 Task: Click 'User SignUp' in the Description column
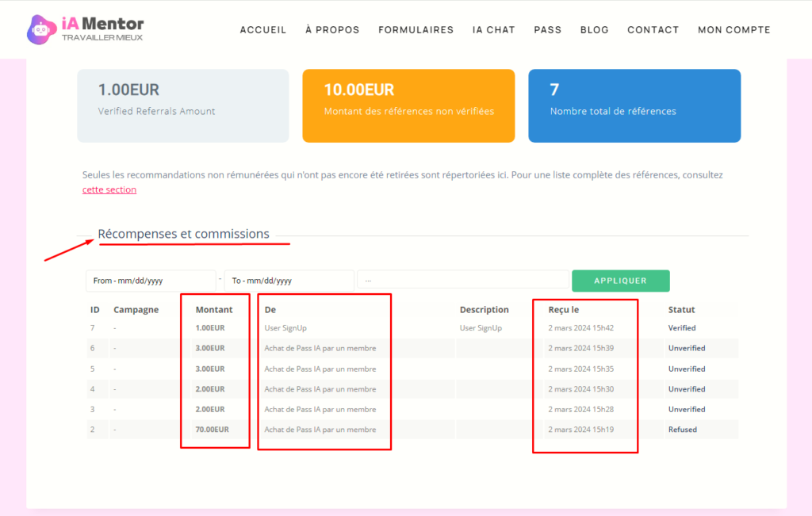[x=481, y=327]
